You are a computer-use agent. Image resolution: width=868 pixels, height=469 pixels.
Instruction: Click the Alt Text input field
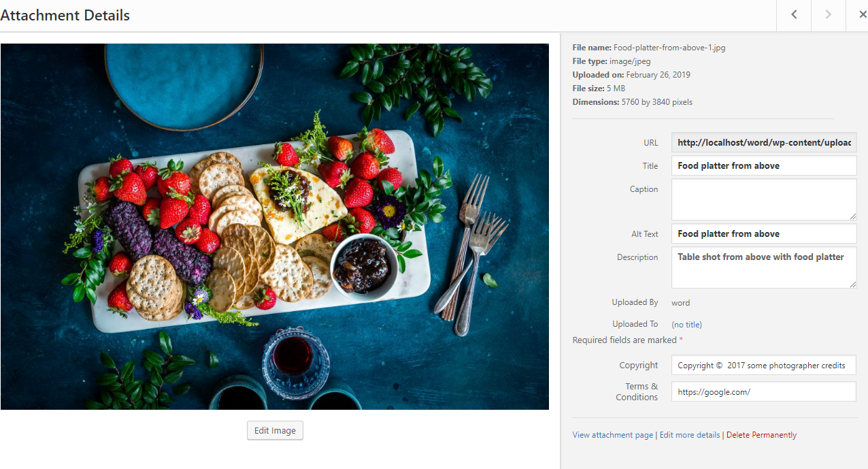[764, 233]
